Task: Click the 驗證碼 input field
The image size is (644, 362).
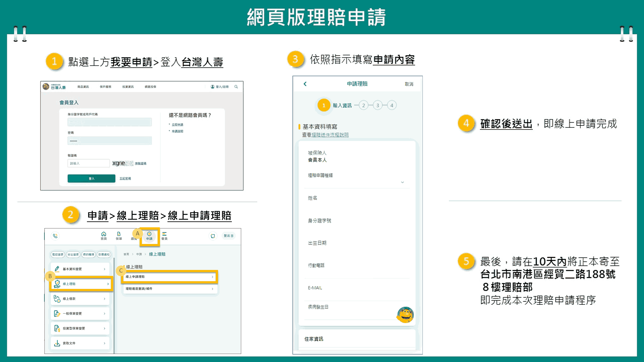Action: pos(89,163)
